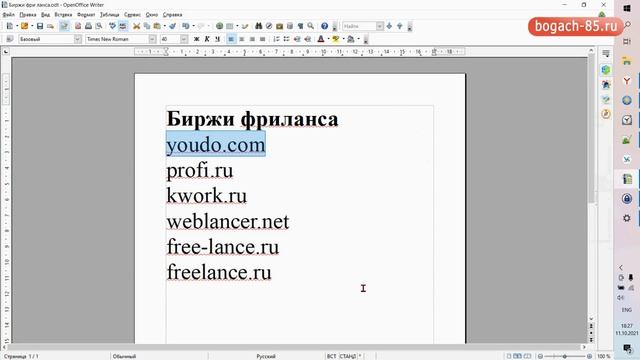The width and height of the screenshot is (640, 360).
Task: Open Paste special dropdown arrow
Action: 164,26
